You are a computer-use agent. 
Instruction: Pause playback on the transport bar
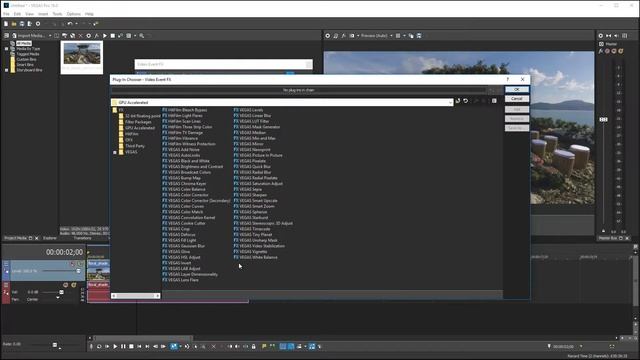click(123, 347)
